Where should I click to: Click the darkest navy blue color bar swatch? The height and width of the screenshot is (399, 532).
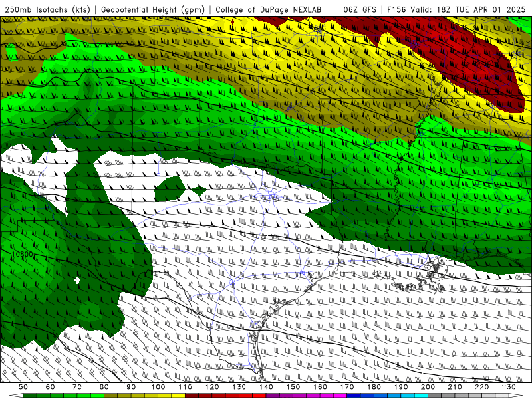pyautogui.click(x=354, y=396)
